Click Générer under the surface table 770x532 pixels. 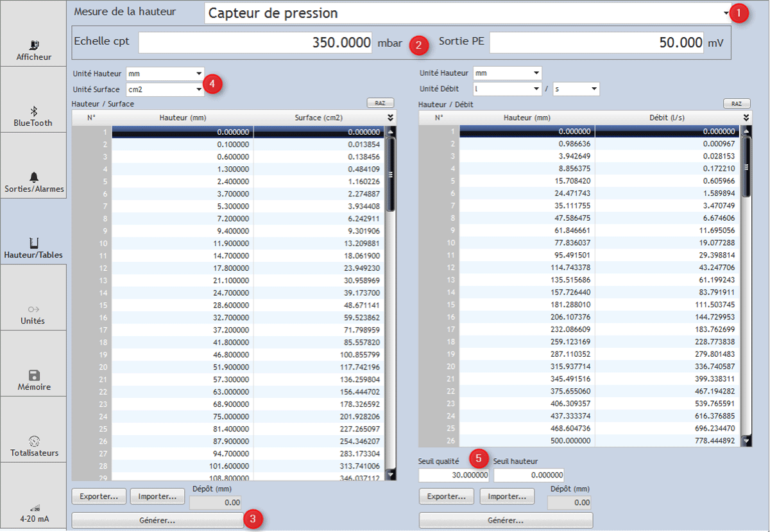pyautogui.click(x=157, y=520)
